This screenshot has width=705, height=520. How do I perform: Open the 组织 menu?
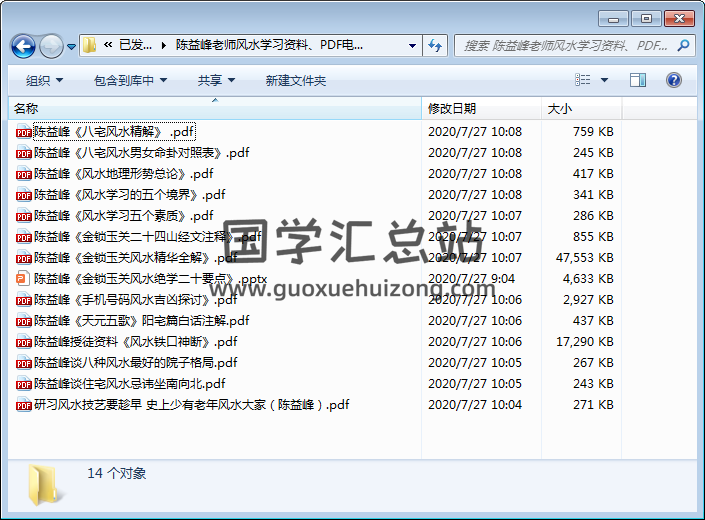pos(44,80)
